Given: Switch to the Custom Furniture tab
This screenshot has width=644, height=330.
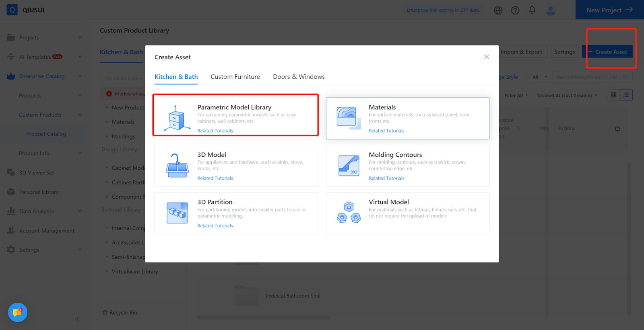Looking at the screenshot, I should point(235,77).
